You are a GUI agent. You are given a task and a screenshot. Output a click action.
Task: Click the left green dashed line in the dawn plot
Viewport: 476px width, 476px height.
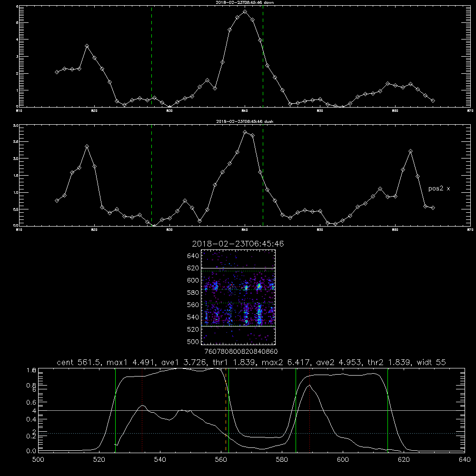click(151, 56)
